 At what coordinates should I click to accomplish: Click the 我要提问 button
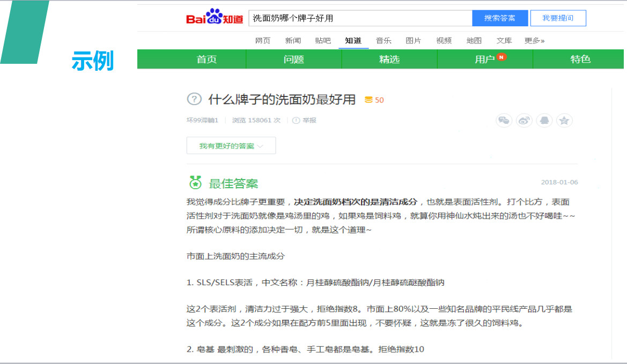558,18
